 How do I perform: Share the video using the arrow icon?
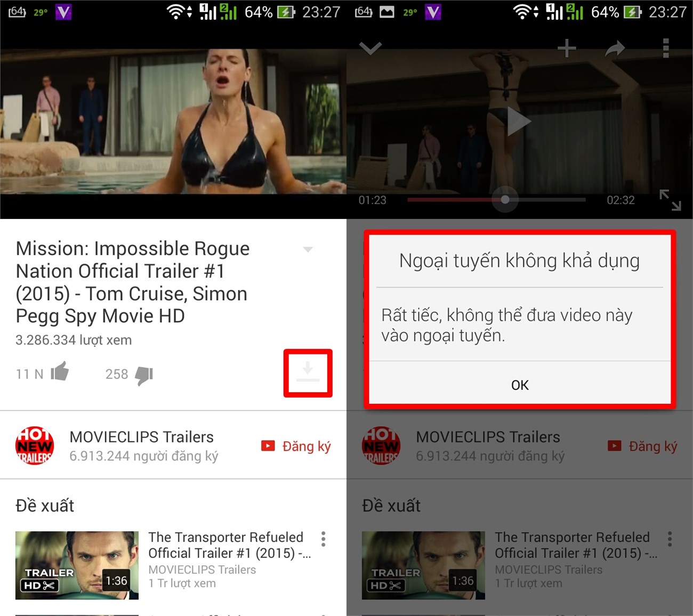615,49
